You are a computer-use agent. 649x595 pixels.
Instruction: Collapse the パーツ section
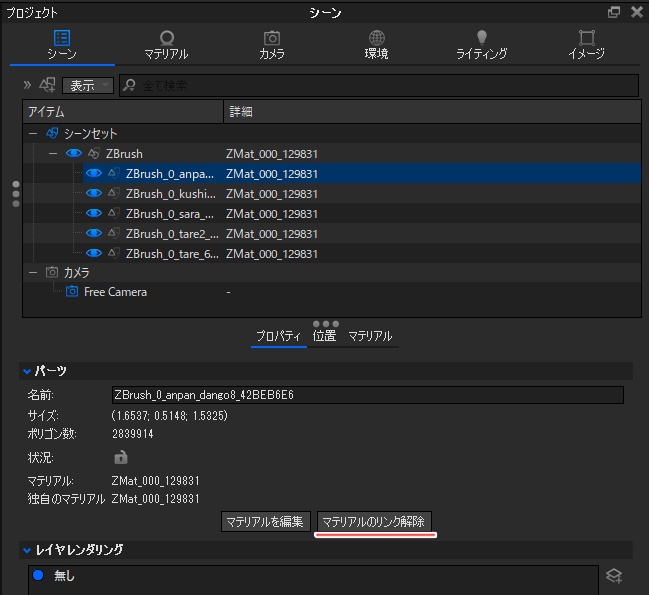[28, 371]
